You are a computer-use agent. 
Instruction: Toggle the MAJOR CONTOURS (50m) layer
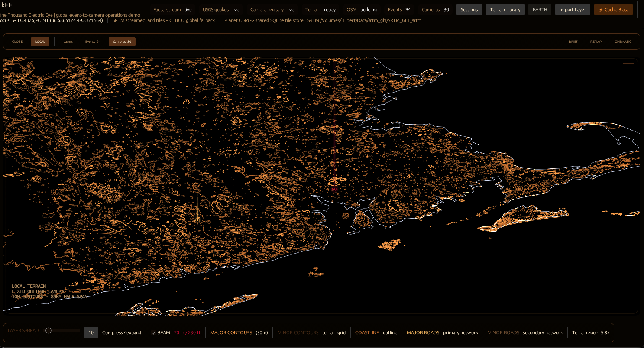point(239,333)
